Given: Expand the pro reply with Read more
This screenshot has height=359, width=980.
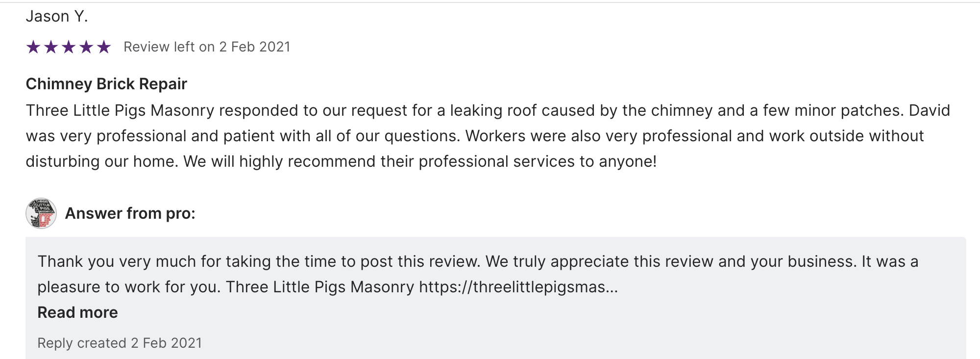Looking at the screenshot, I should (x=77, y=312).
